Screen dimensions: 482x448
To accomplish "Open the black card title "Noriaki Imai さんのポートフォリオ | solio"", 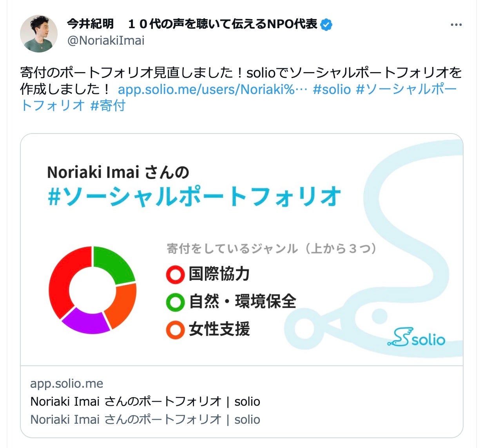I will point(145,401).
